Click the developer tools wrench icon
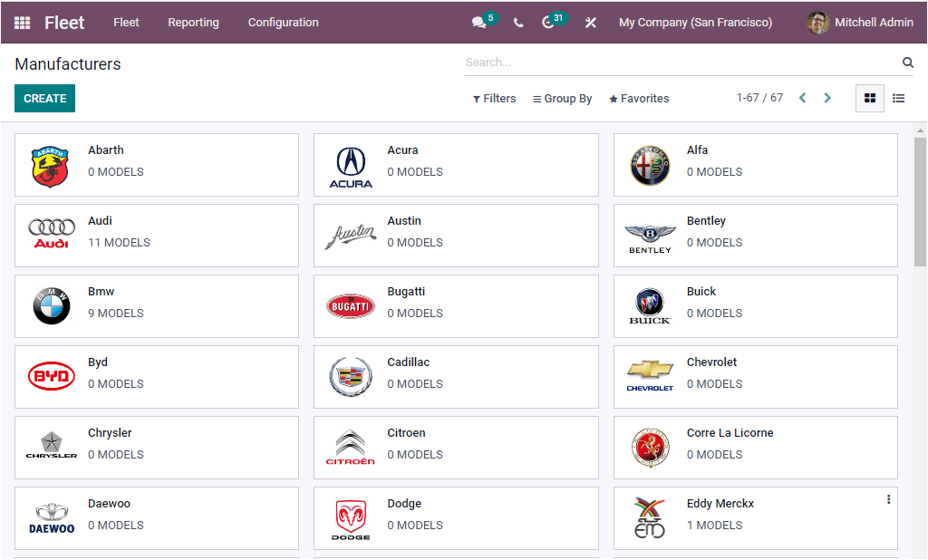Image resolution: width=928 pixels, height=560 pixels. 590,23
